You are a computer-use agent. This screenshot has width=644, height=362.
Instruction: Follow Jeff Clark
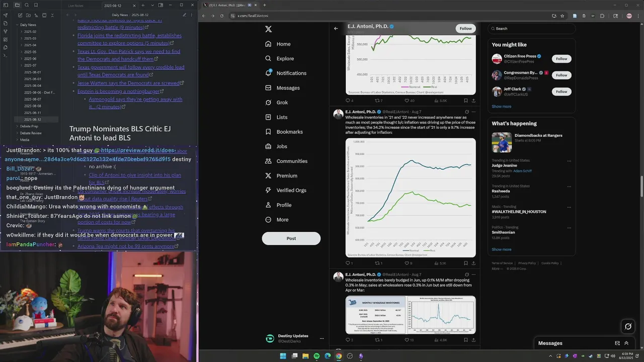[561, 92]
